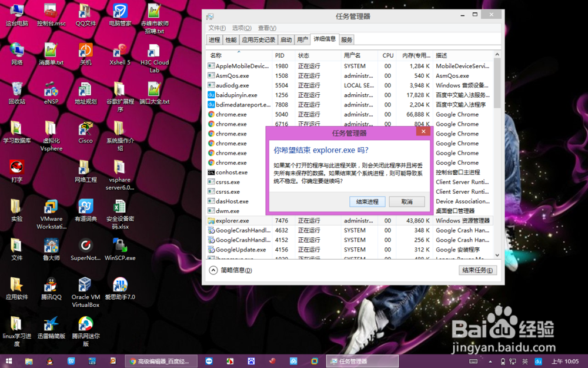This screenshot has height=368, width=588.
Task: Select the 网络 desktop icon
Action: (x=17, y=54)
